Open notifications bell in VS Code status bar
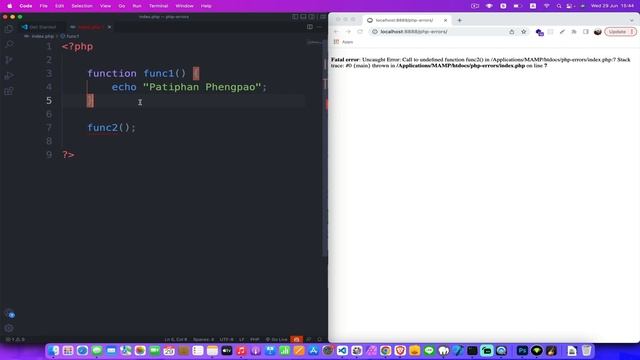 pos(320,339)
